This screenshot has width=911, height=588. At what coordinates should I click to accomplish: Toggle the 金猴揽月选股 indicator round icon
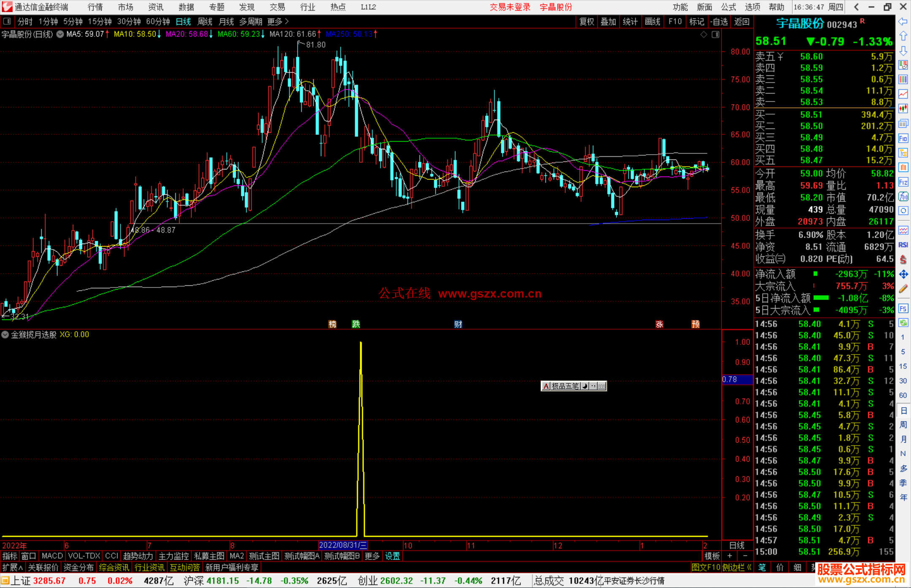5,335
